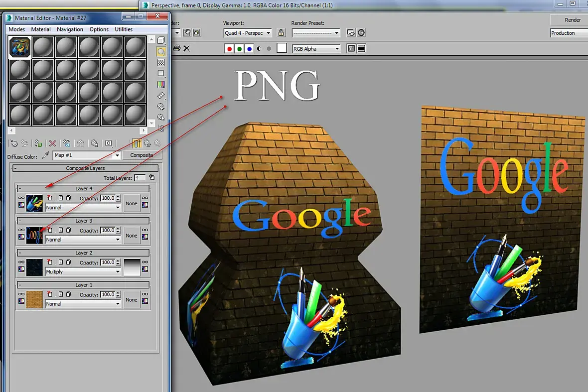Open the Map #1 dropdown

(87, 155)
